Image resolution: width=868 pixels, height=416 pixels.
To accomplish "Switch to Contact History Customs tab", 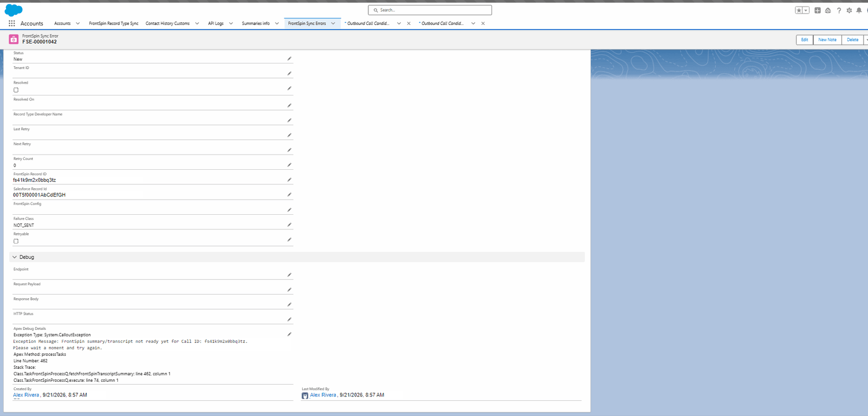I will tap(167, 23).
